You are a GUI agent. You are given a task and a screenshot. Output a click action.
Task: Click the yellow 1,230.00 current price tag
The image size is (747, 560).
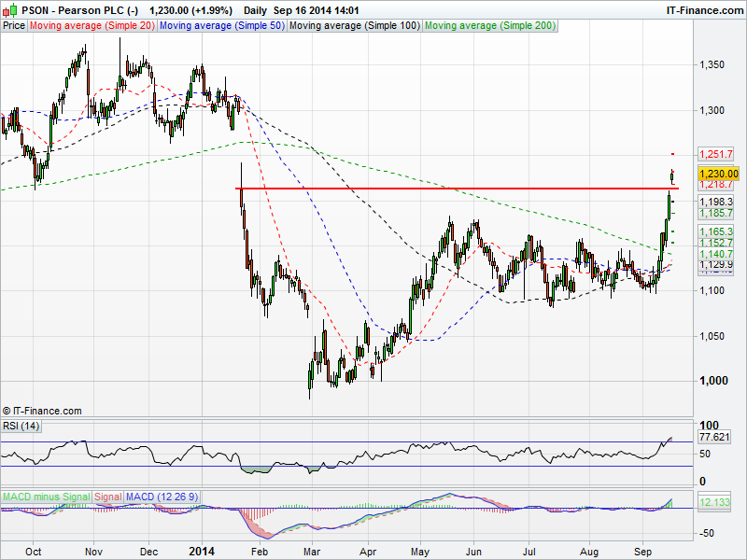[718, 174]
